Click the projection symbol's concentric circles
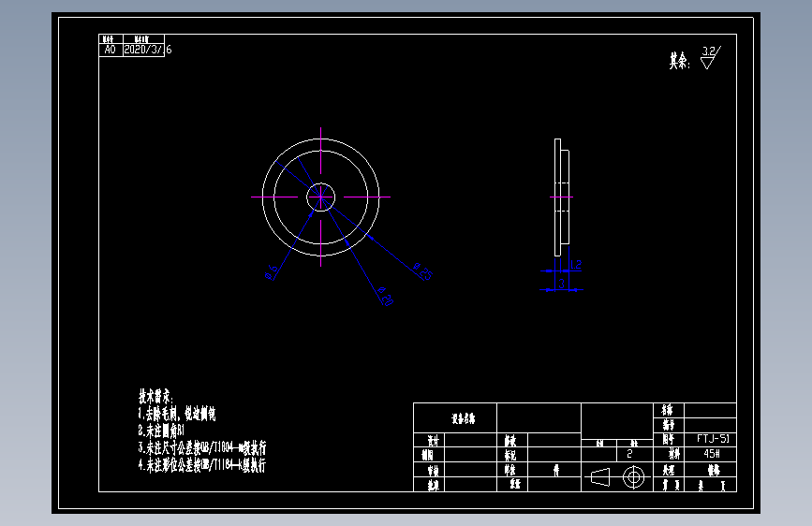Image resolution: width=812 pixels, height=526 pixels. pyautogui.click(x=633, y=476)
